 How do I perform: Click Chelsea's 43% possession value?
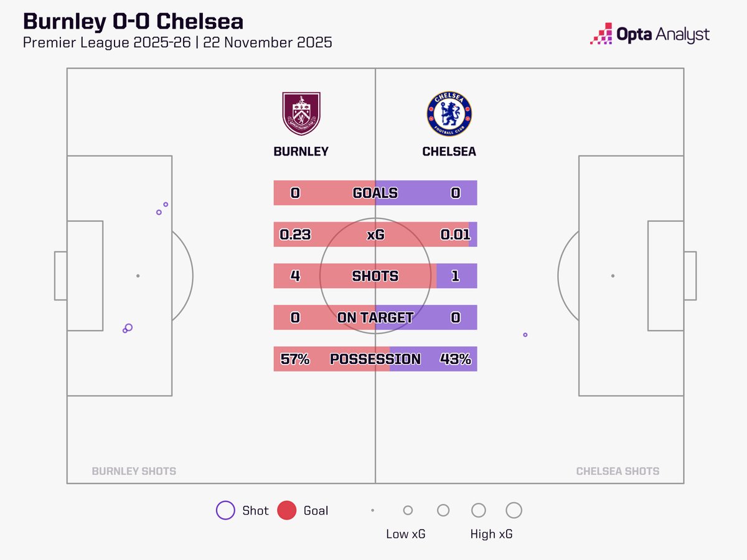coord(456,359)
